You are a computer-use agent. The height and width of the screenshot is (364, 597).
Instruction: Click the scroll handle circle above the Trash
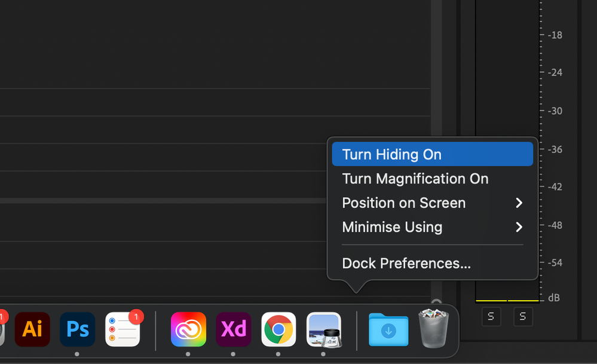point(436,304)
